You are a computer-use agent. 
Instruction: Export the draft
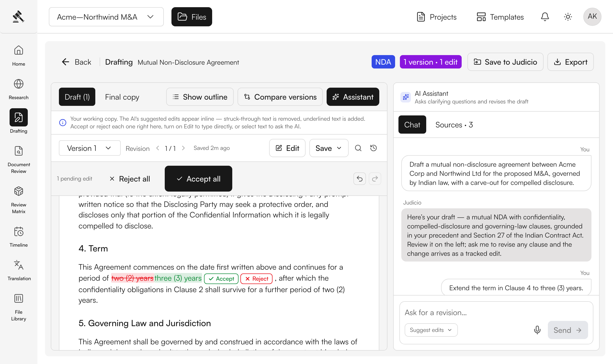coord(570,62)
